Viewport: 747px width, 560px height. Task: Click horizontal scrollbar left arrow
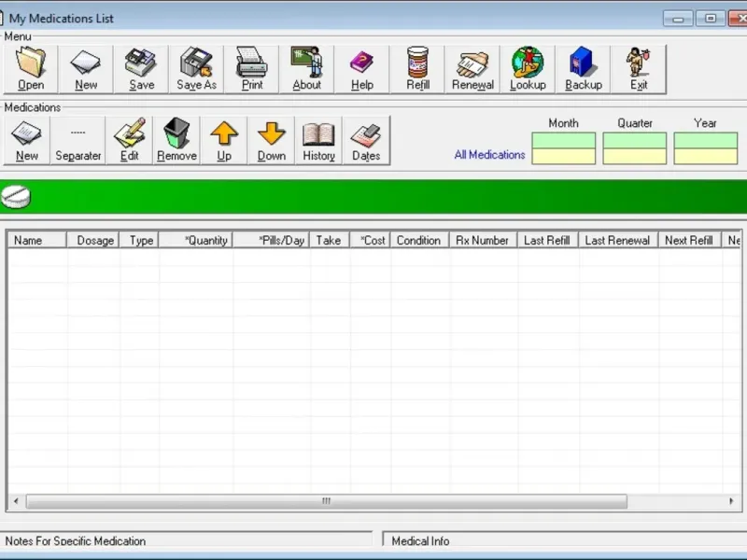click(x=16, y=501)
